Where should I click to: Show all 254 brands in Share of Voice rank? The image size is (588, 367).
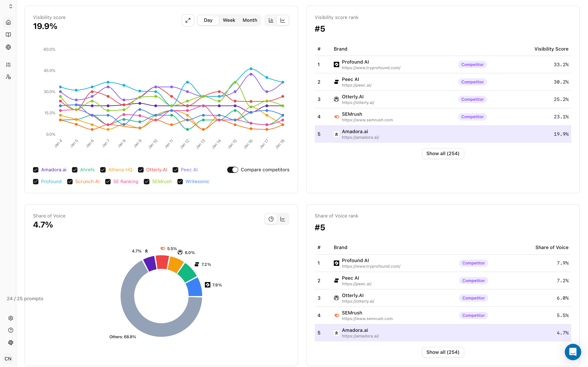tap(443, 352)
